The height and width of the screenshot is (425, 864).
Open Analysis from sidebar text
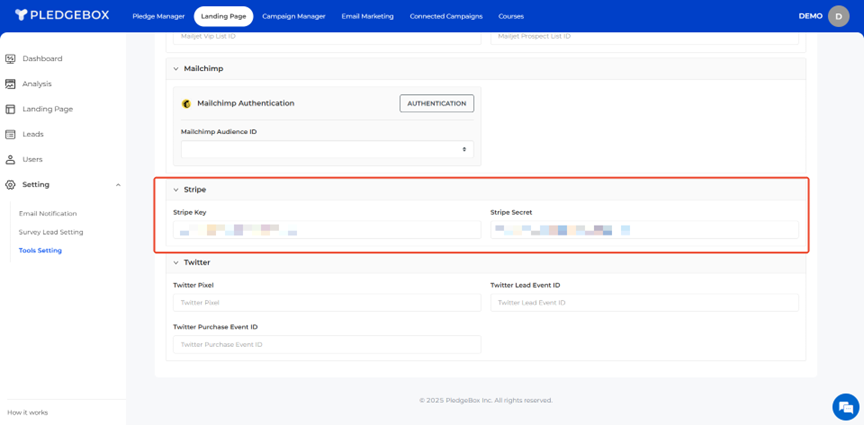coord(37,84)
